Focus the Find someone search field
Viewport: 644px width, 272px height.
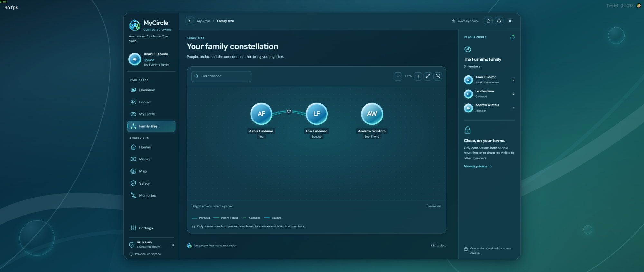point(221,76)
